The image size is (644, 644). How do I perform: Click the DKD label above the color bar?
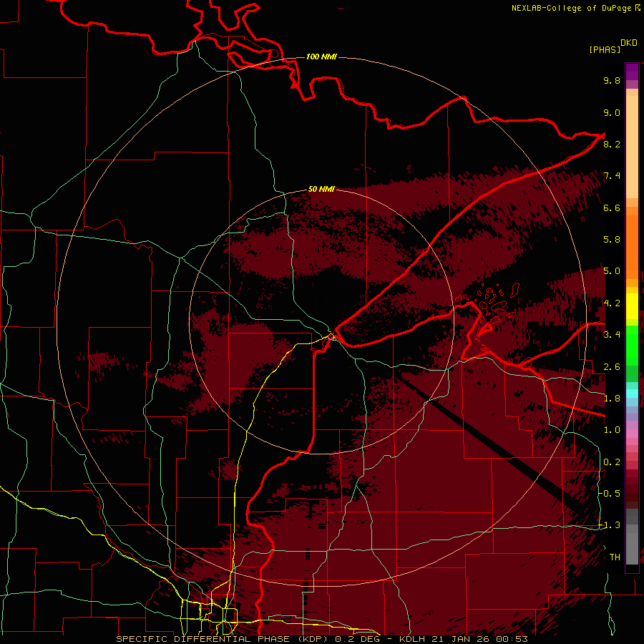[629, 43]
